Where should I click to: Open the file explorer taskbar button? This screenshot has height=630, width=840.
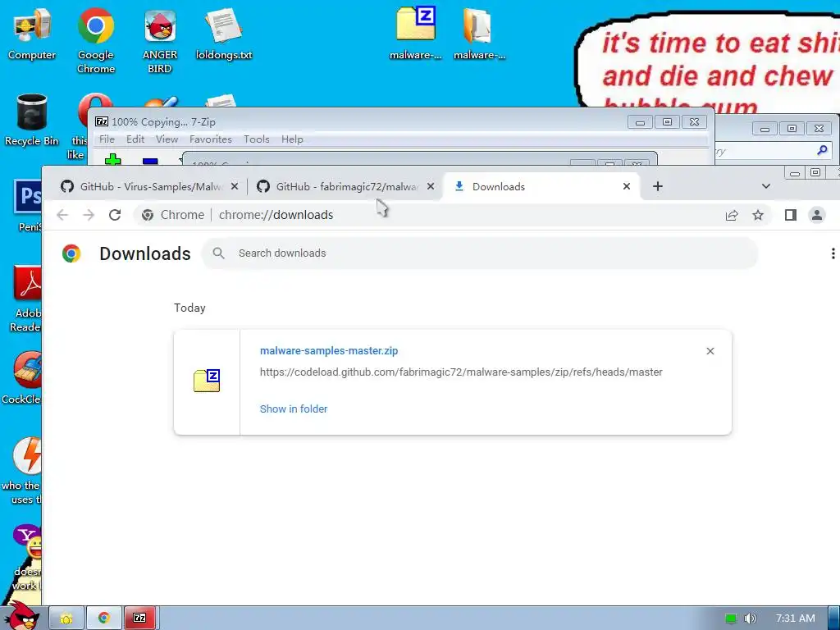click(66, 619)
